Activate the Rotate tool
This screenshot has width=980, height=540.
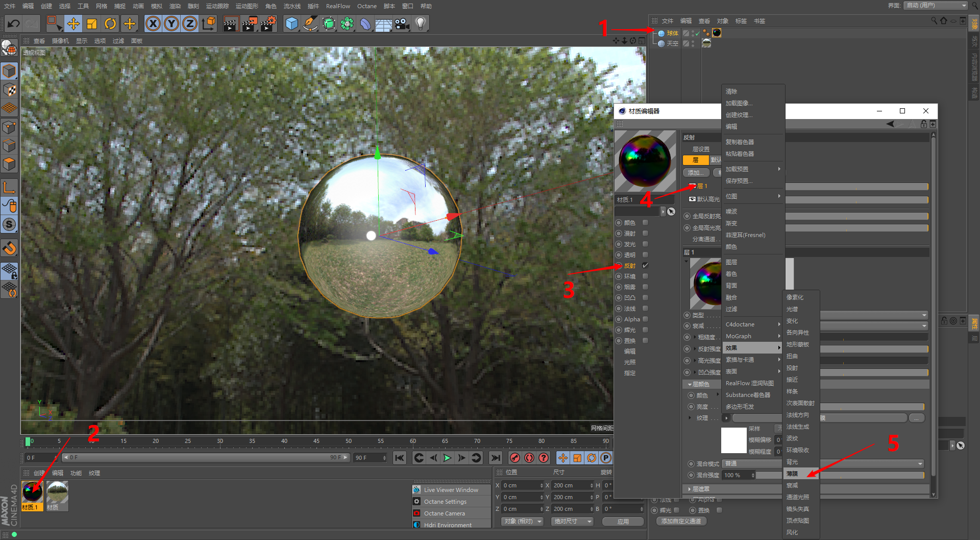coord(110,24)
